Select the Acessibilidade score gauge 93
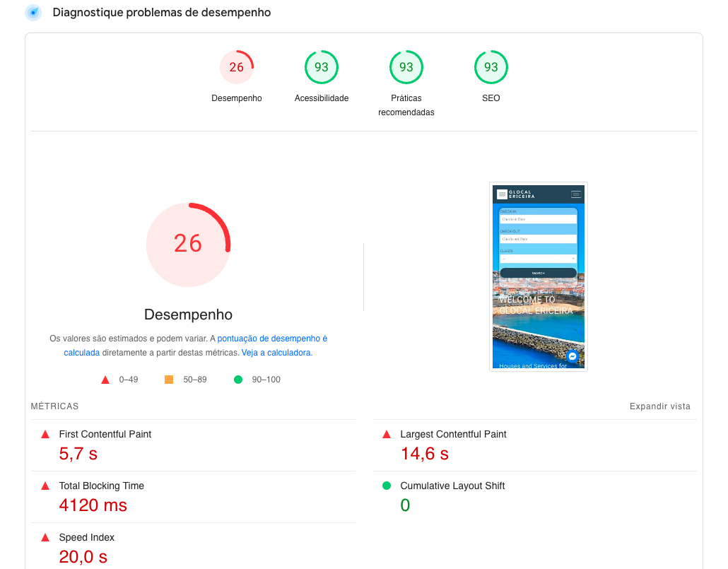728x569 pixels. [322, 67]
